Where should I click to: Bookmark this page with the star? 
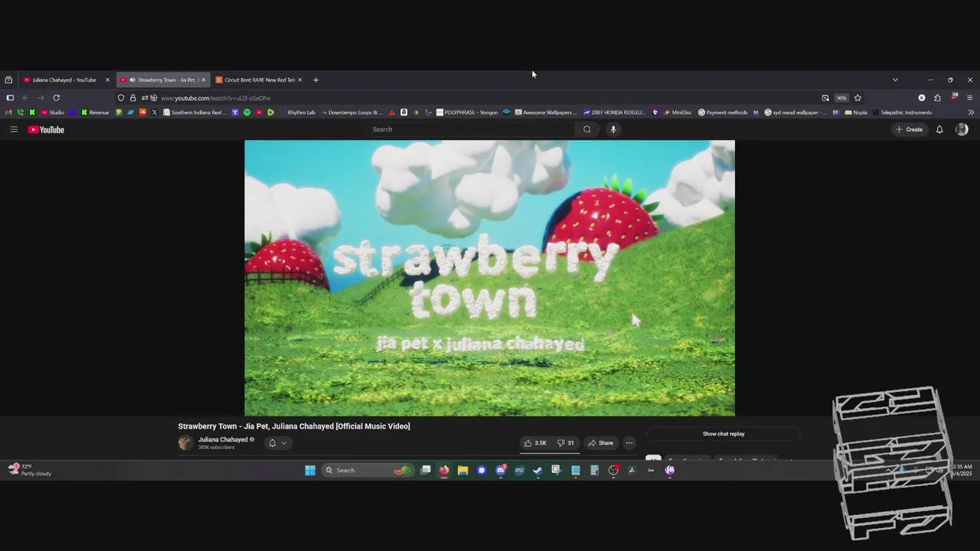[x=857, y=98]
